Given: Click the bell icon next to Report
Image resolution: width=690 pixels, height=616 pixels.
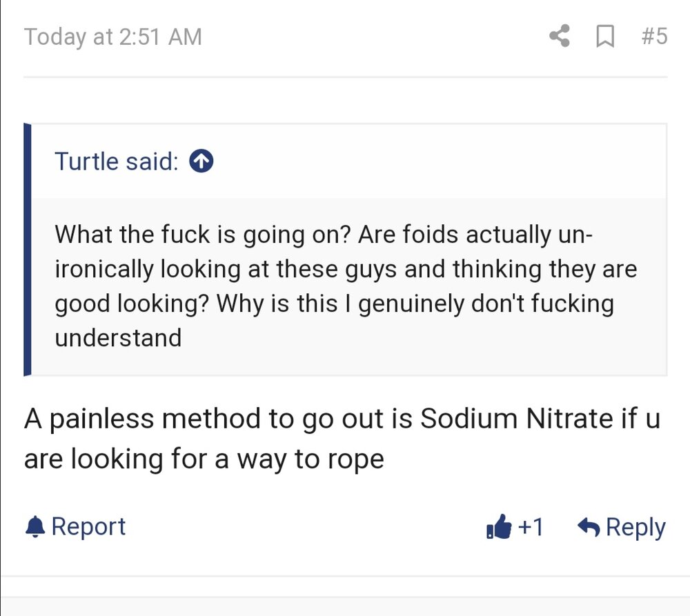Looking at the screenshot, I should click(x=34, y=527).
